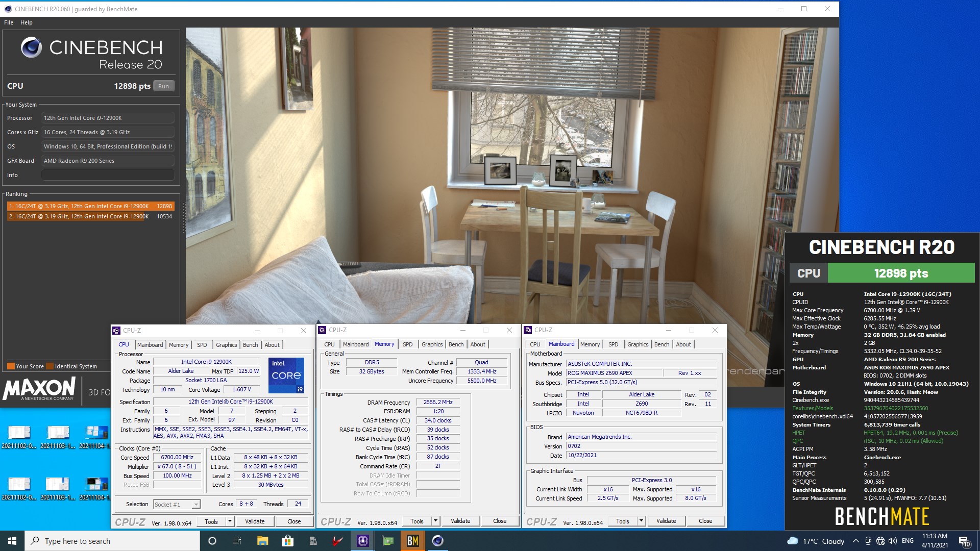Open the Help menu in Cinebench
980x551 pixels.
tap(27, 22)
